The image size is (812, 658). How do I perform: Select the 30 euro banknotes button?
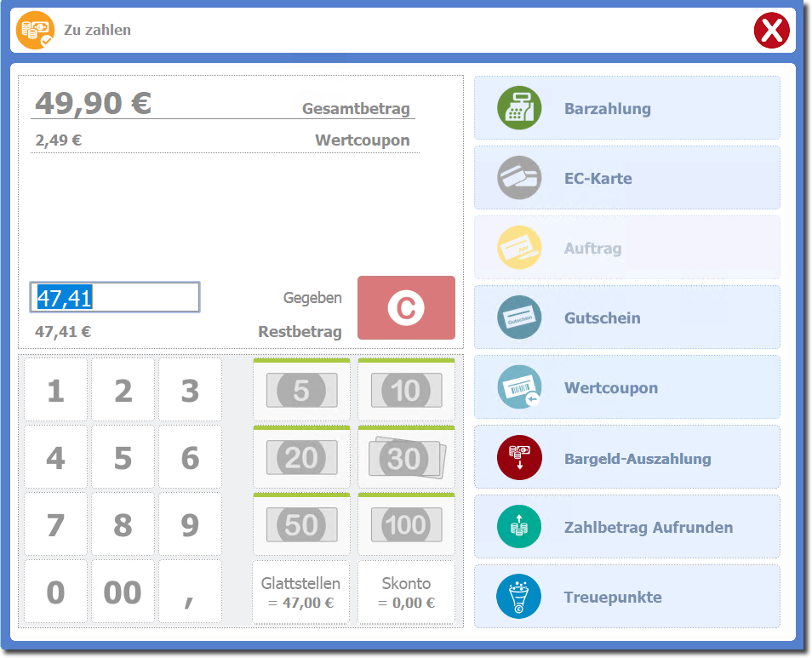[406, 458]
